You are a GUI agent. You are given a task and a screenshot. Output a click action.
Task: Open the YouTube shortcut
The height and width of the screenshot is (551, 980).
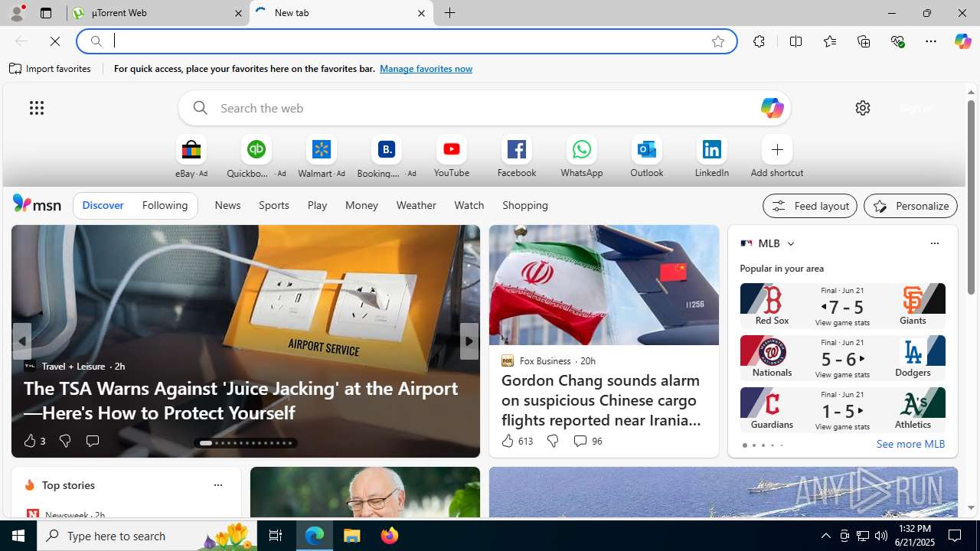(x=452, y=157)
